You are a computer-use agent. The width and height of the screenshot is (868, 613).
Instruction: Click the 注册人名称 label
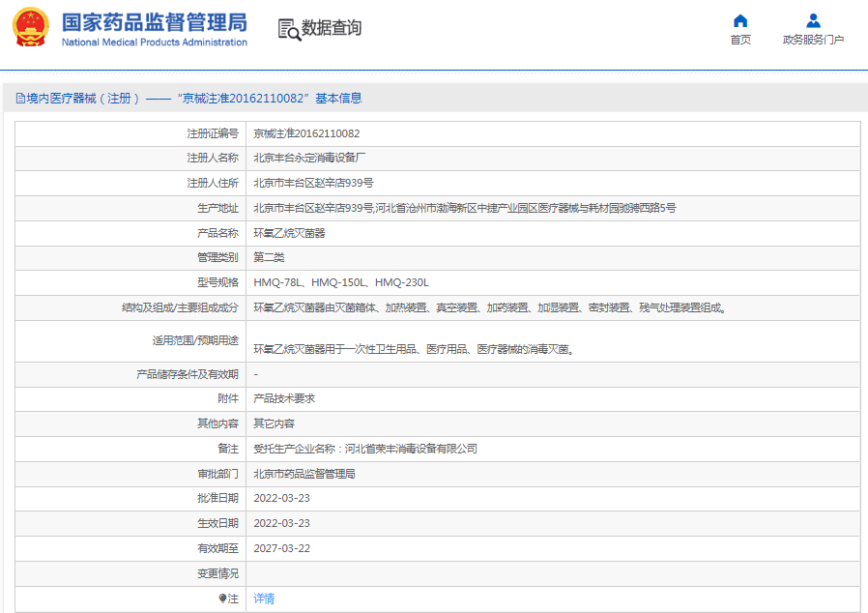point(213,158)
